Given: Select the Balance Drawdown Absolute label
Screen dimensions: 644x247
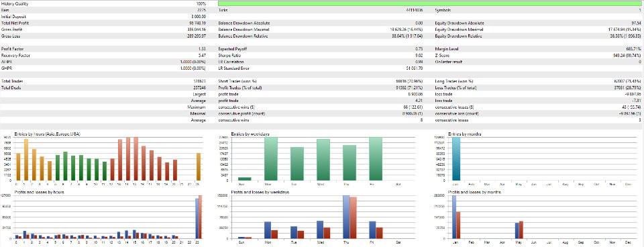Looking at the screenshot, I should point(244,23).
